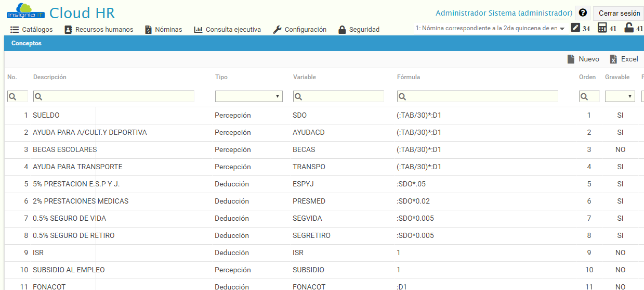Click the Catálogos list icon
The image size is (644, 290).
(x=15, y=30)
